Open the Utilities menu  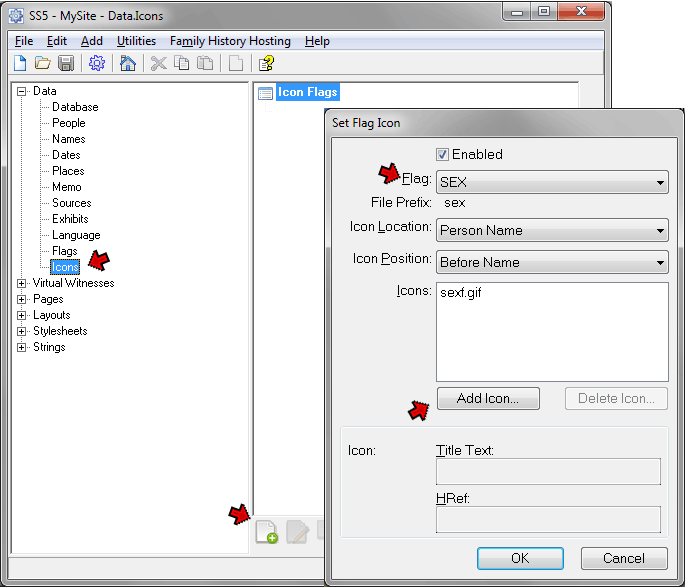point(136,41)
